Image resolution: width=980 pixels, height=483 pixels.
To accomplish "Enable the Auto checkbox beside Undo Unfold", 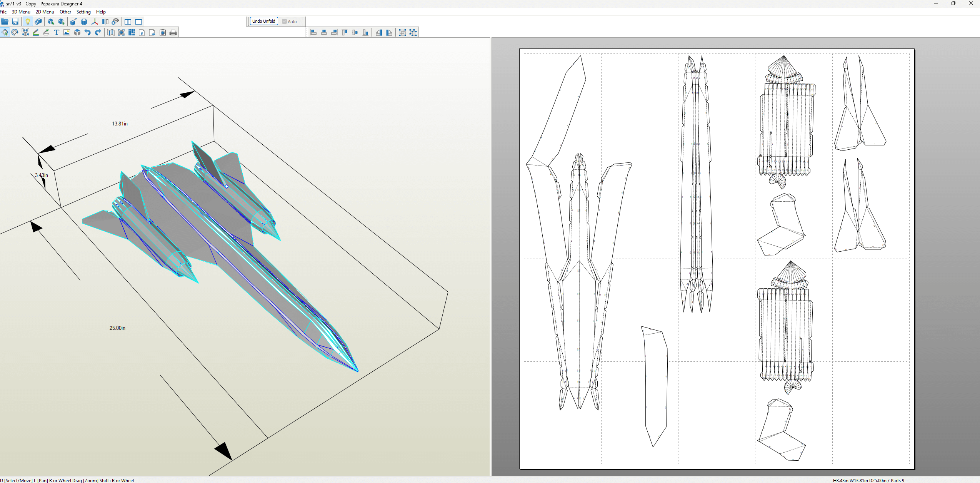I will click(x=284, y=21).
